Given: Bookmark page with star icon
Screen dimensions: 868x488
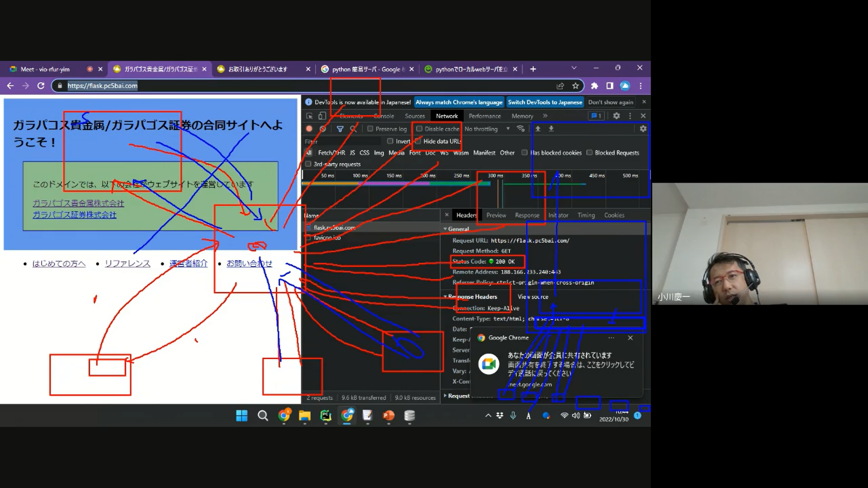Looking at the screenshot, I should coord(576,86).
